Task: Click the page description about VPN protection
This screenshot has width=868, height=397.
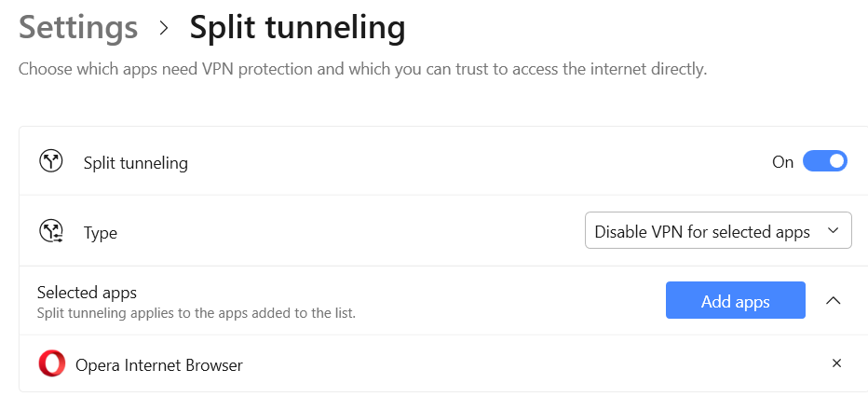Action: tap(362, 69)
